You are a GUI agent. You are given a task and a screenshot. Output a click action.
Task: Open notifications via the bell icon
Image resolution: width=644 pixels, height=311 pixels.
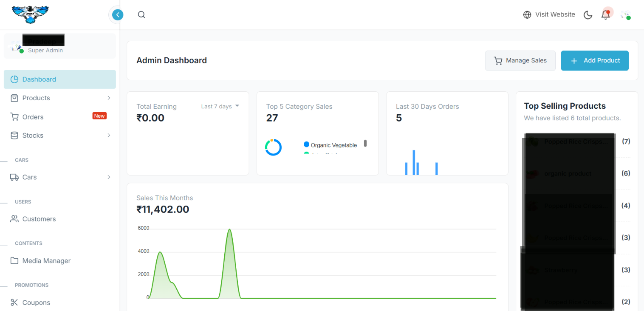coord(605,15)
